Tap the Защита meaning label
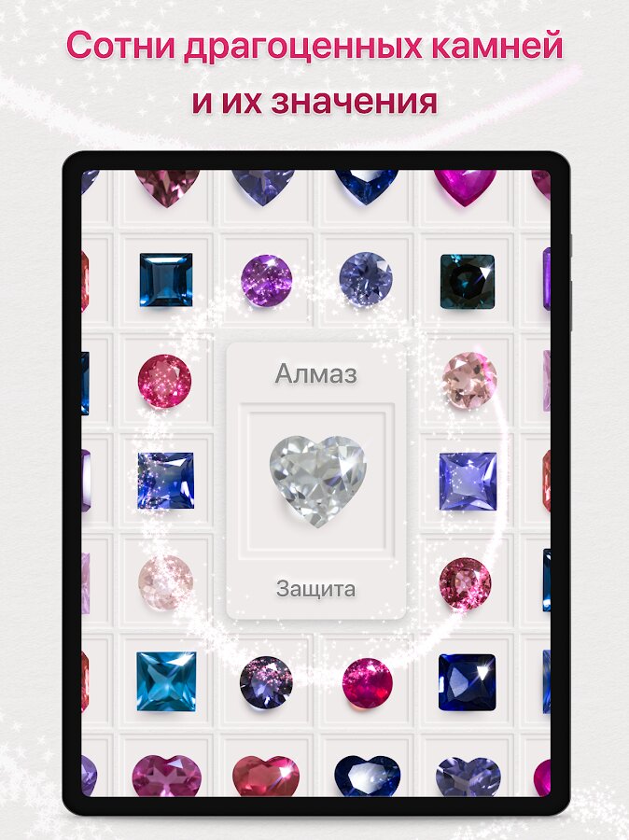The image size is (629, 840). coord(315,589)
